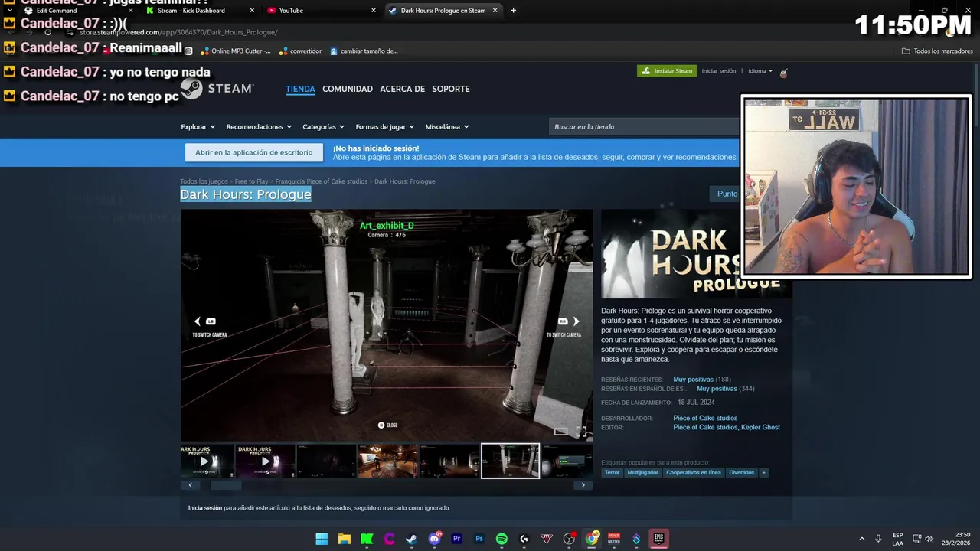Click the Steam logo in header
This screenshot has height=551, width=980.
point(217,89)
